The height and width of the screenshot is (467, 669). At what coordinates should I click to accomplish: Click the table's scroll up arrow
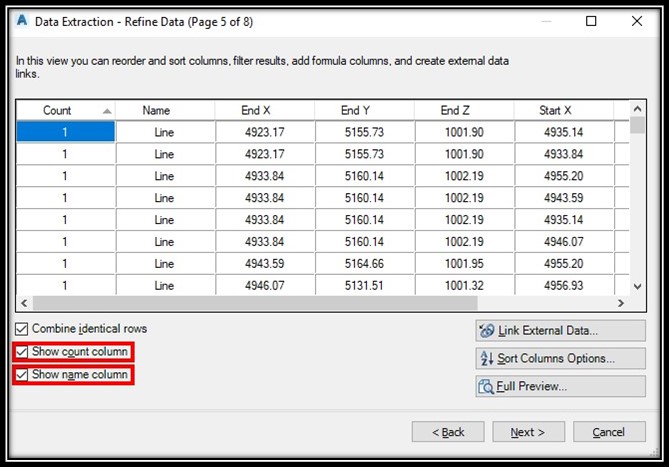point(637,109)
